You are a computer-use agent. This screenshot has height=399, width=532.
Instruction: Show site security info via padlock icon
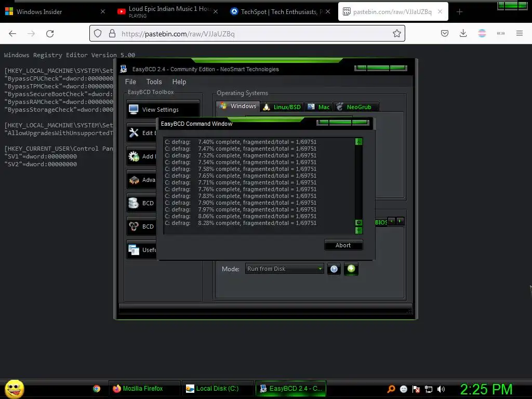[x=112, y=34]
